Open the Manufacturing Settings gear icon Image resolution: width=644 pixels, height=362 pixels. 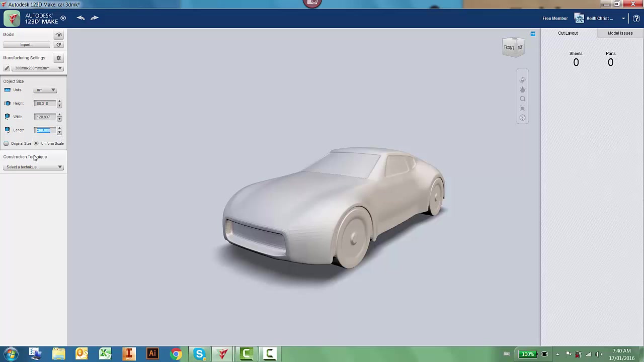coord(58,58)
